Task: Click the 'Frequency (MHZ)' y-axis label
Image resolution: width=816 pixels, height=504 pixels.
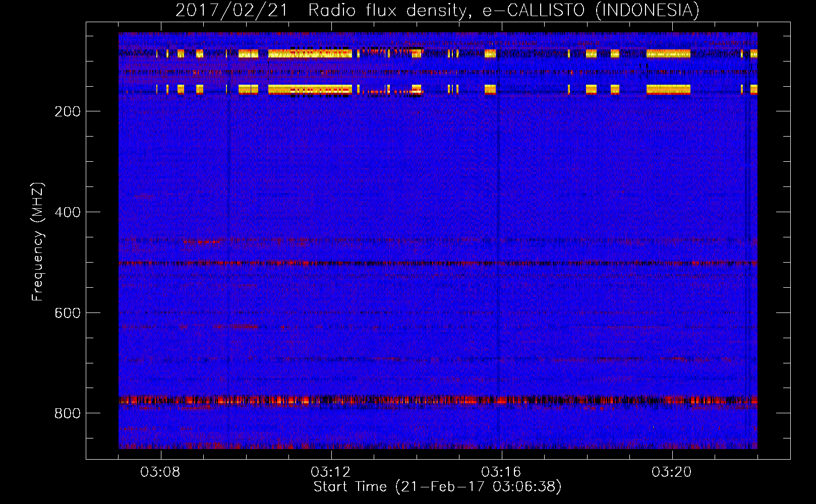Action: (x=38, y=241)
